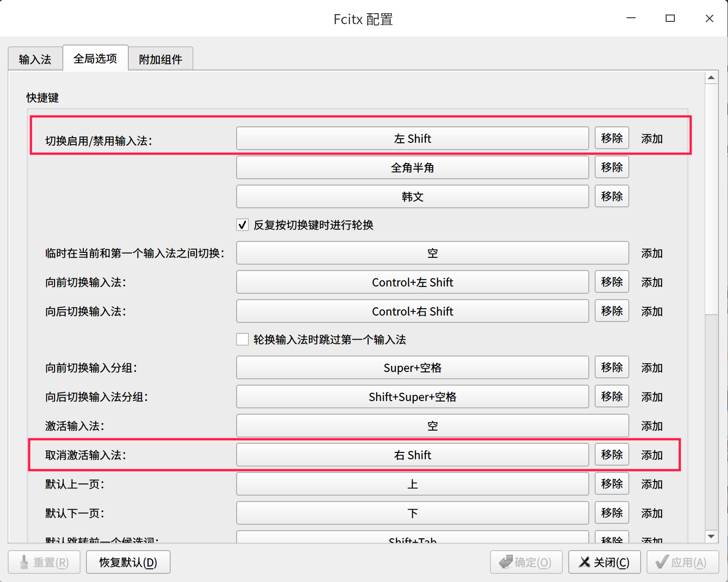The image size is (728, 582).
Task: Click the 左 Shift hotkey field
Action: [413, 138]
